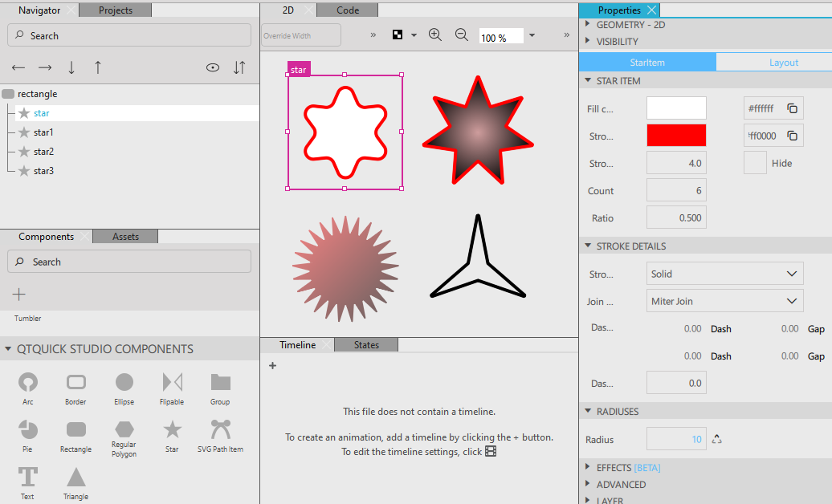Image resolution: width=832 pixels, height=504 pixels.
Task: Toggle the Hide stroke checkbox
Action: (x=755, y=163)
